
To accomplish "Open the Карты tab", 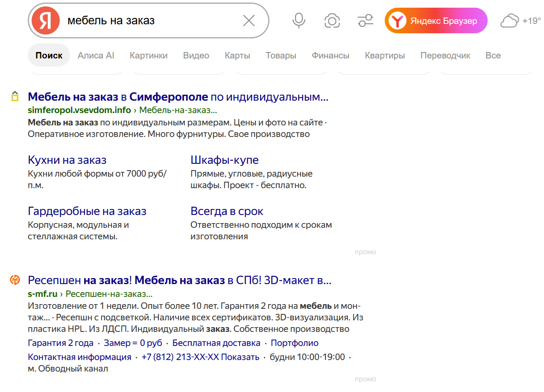I will point(237,55).
